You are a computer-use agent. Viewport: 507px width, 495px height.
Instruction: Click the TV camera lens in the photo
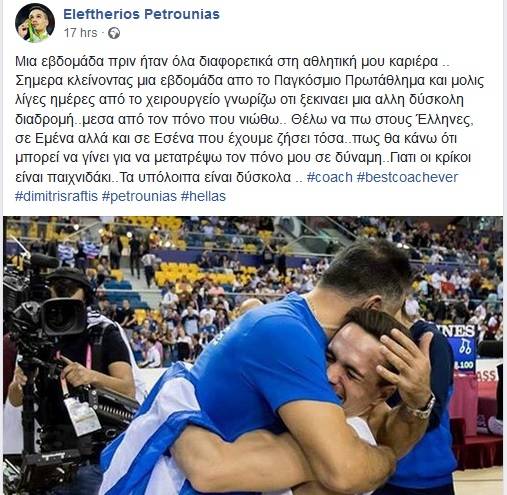point(64,316)
